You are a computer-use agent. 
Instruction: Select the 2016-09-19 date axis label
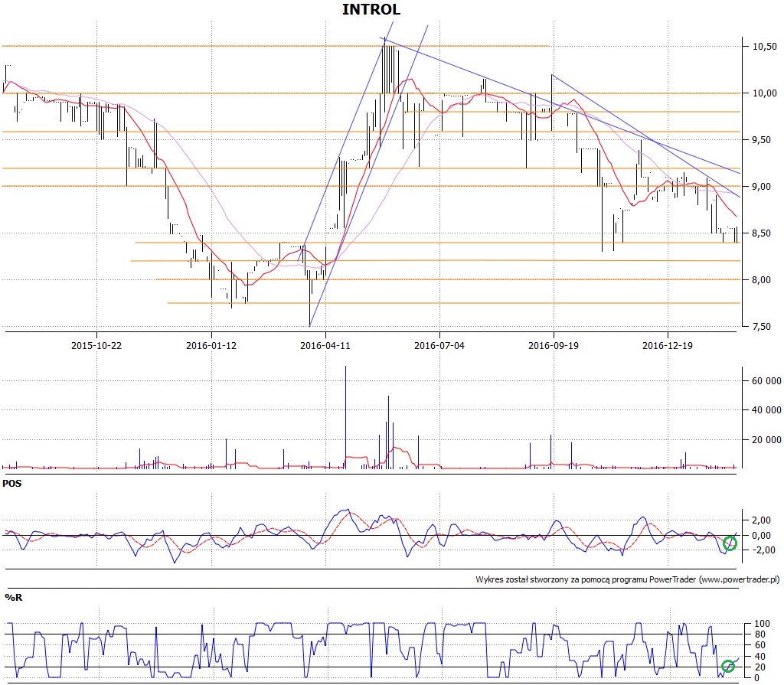[554, 345]
